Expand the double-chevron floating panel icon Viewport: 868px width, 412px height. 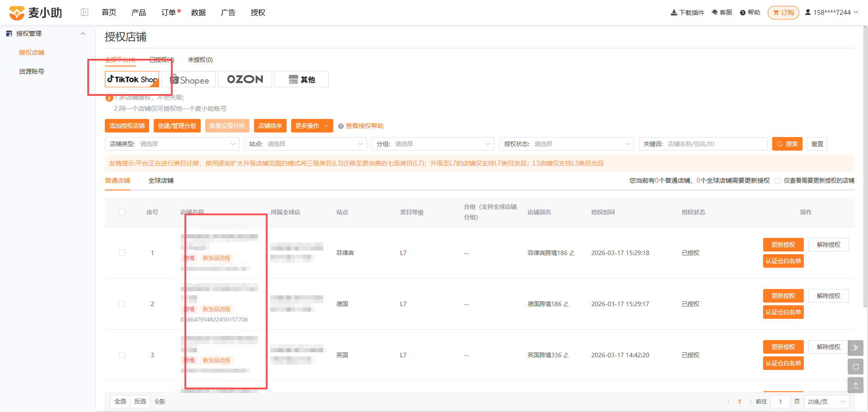(x=855, y=348)
